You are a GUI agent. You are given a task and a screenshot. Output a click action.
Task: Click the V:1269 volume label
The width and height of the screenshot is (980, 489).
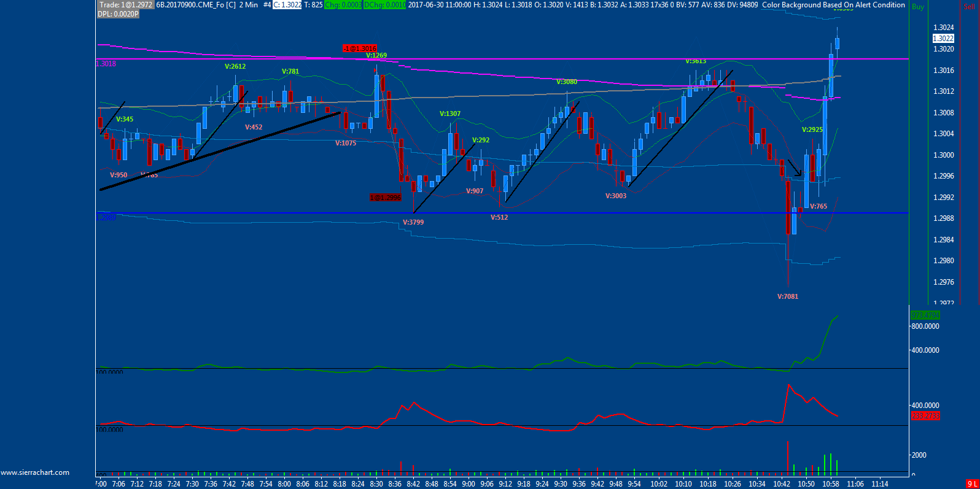(376, 55)
